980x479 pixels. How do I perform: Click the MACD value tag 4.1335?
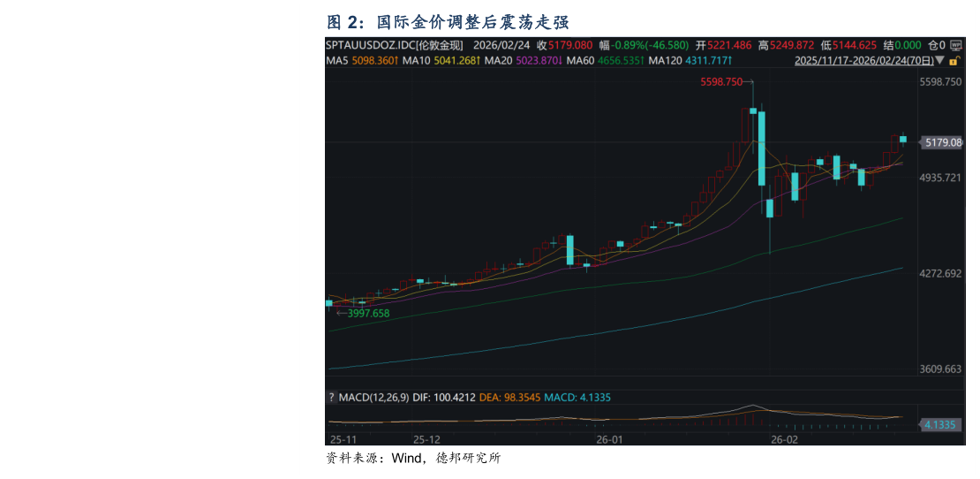tap(940, 425)
